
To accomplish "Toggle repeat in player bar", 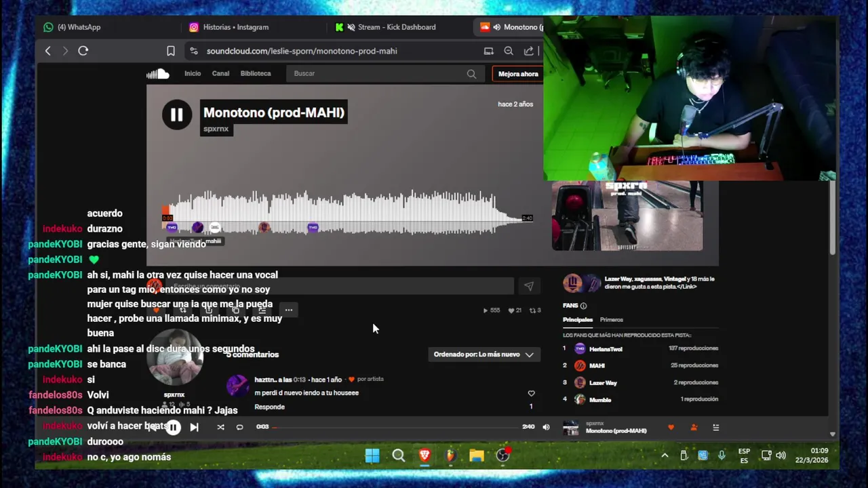I will 239,427.
